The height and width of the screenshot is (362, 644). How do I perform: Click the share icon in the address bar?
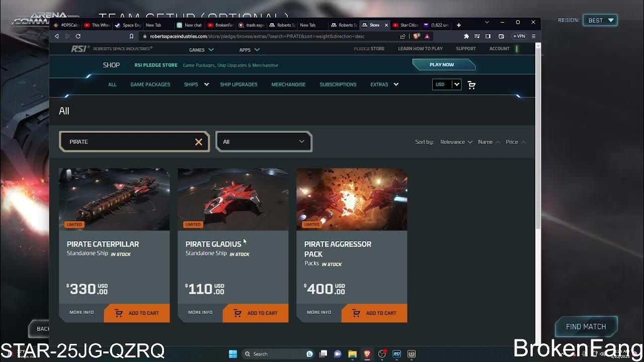(x=403, y=36)
